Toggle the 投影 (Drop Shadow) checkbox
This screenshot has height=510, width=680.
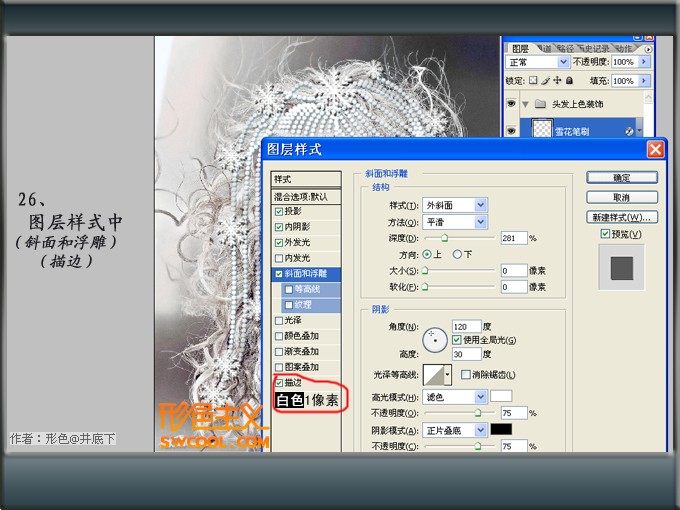point(279,212)
